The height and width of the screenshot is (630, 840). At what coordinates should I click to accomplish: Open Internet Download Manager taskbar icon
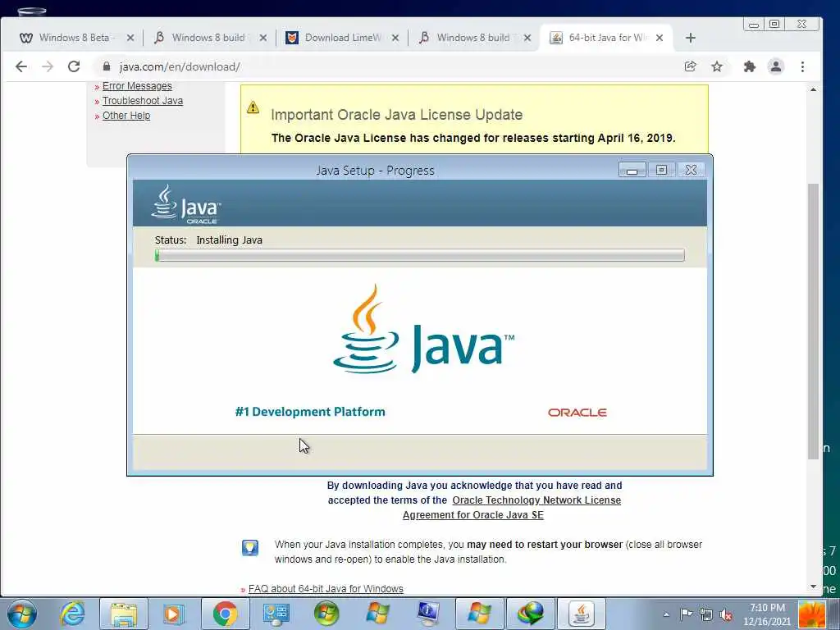pos(531,614)
